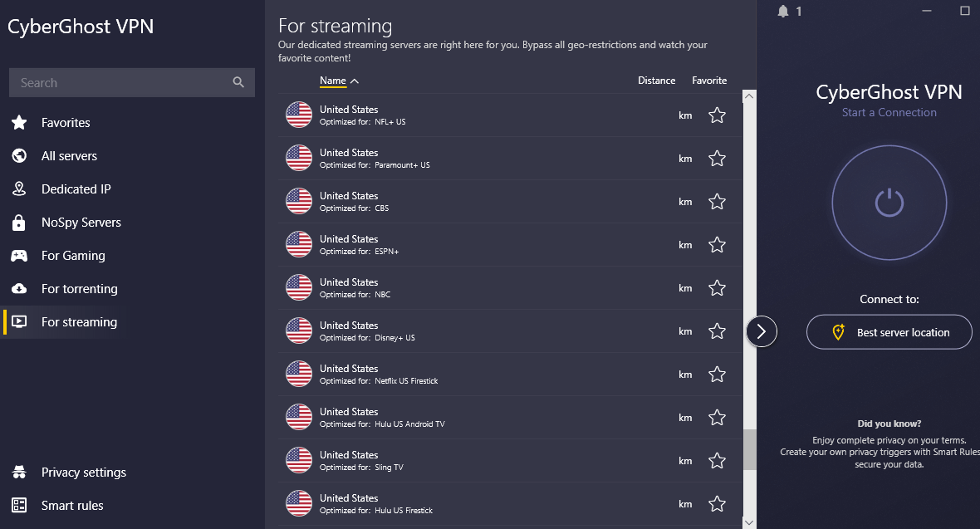Screen dimensions: 980x529
Task: Favorite the NFL+ US server
Action: pyautogui.click(x=717, y=115)
